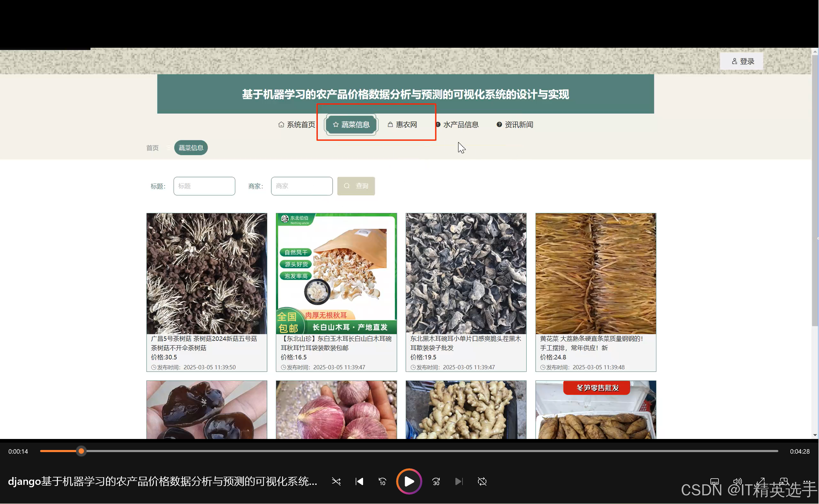Click the 价格:19.5 price text
Image resolution: width=819 pixels, height=504 pixels.
click(x=423, y=357)
